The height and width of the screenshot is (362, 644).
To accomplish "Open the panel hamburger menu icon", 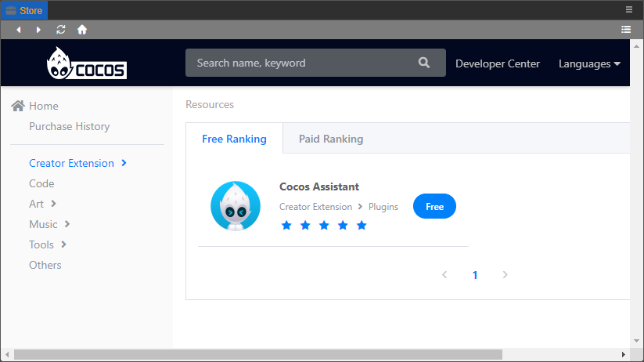I will (629, 9).
